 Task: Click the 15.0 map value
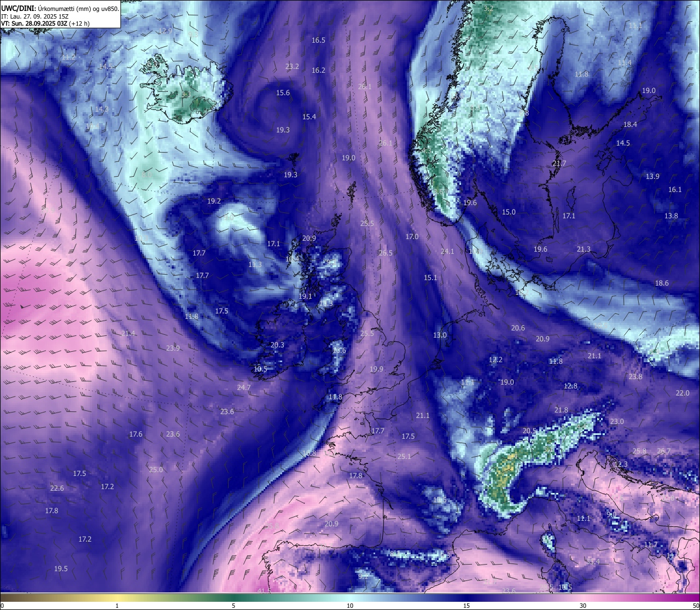(509, 212)
